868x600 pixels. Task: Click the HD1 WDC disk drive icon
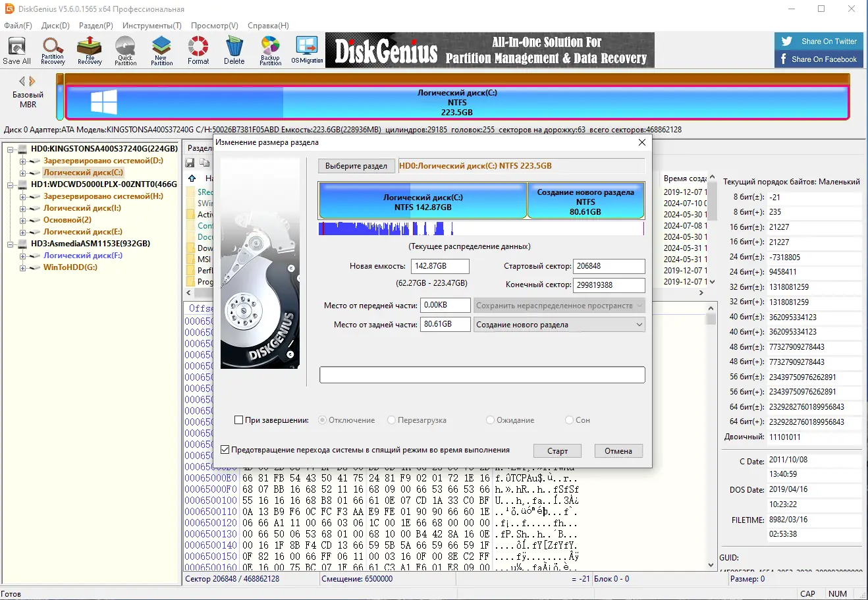(23, 184)
